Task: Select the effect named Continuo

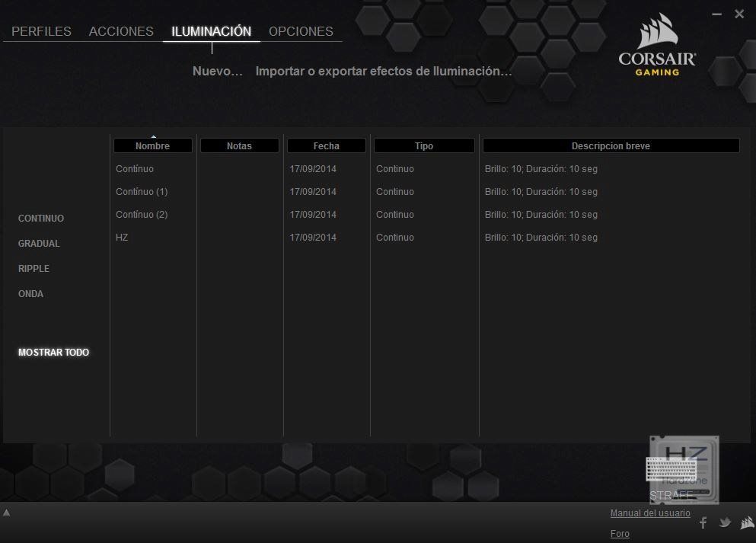Action: (135, 169)
